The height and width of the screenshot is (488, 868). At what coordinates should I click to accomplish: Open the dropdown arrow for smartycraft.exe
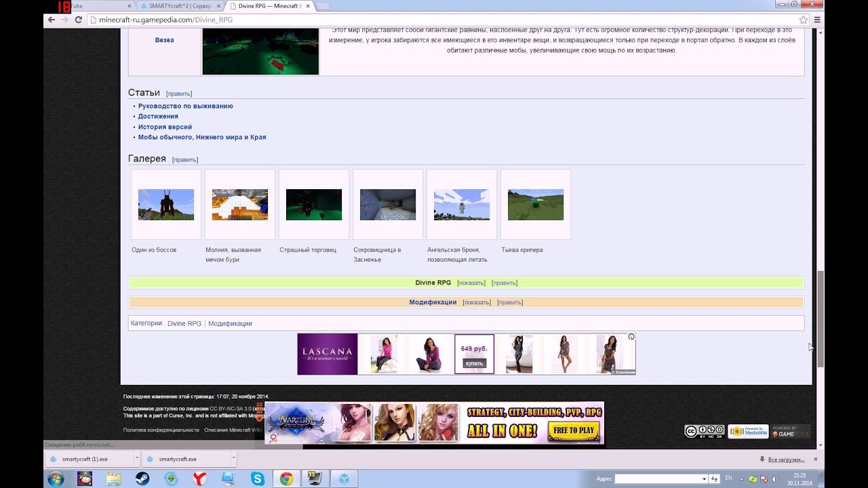[233, 459]
